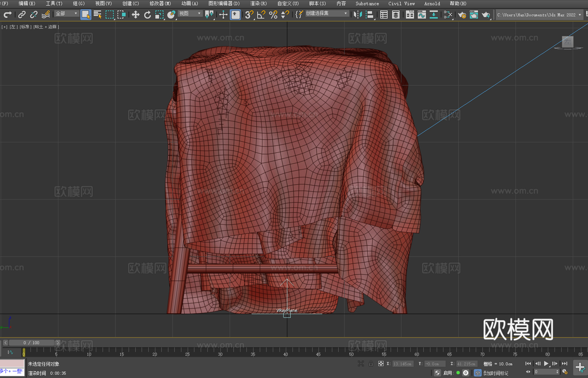Screen dimensions: 588x378
Task: Open Material Editor flow icon
Action: tap(448, 14)
